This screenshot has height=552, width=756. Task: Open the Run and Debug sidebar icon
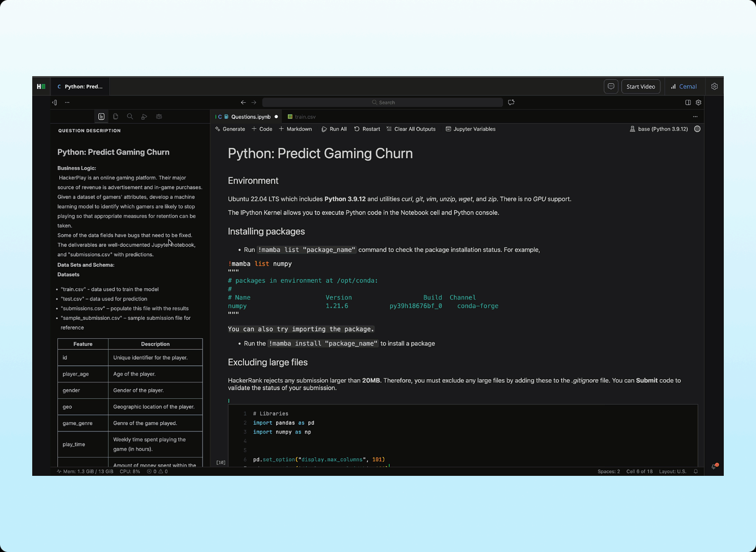(144, 117)
